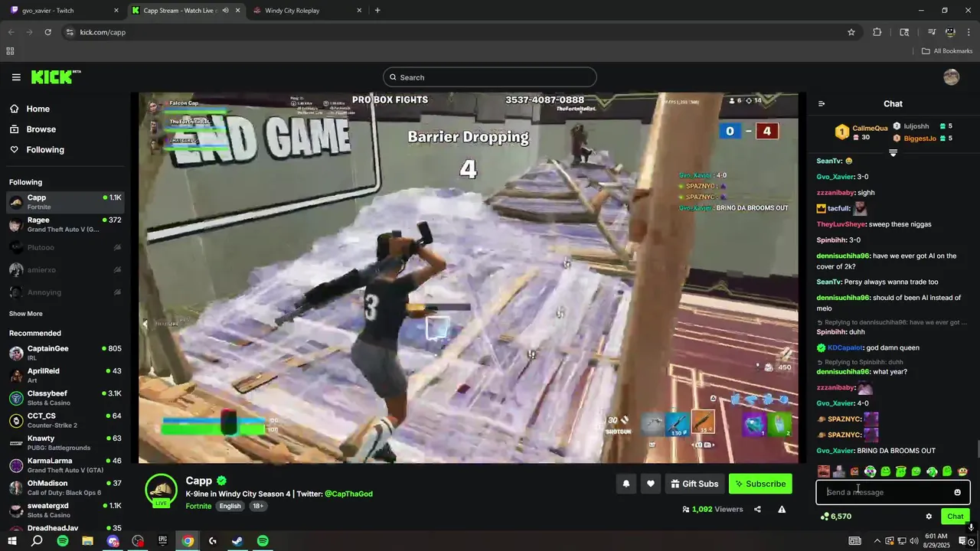The width and height of the screenshot is (980, 551).
Task: Open Knawty recommended channel
Action: 65,442
